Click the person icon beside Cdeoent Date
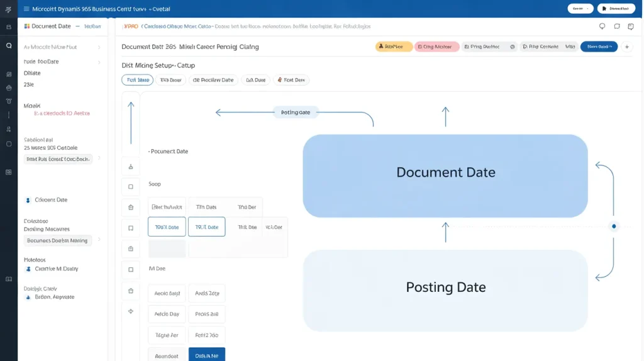 click(28, 200)
